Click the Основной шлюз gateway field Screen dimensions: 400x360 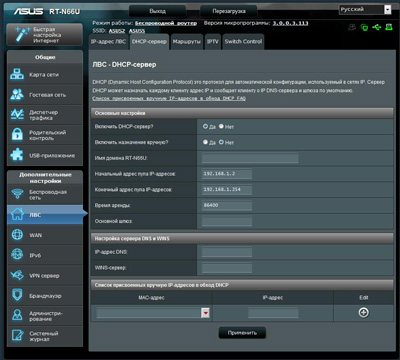(x=227, y=221)
